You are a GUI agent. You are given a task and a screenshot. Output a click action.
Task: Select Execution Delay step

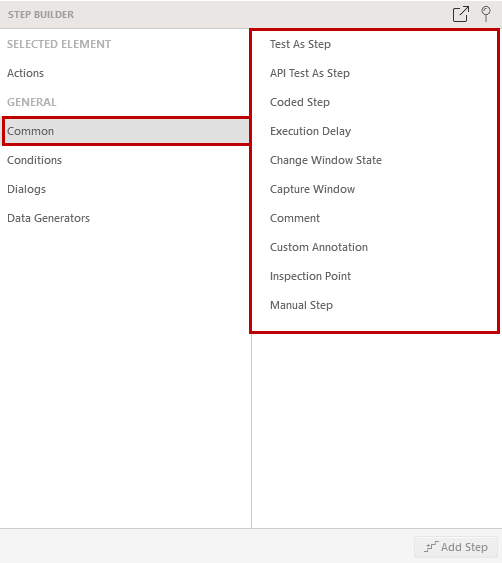tap(310, 131)
